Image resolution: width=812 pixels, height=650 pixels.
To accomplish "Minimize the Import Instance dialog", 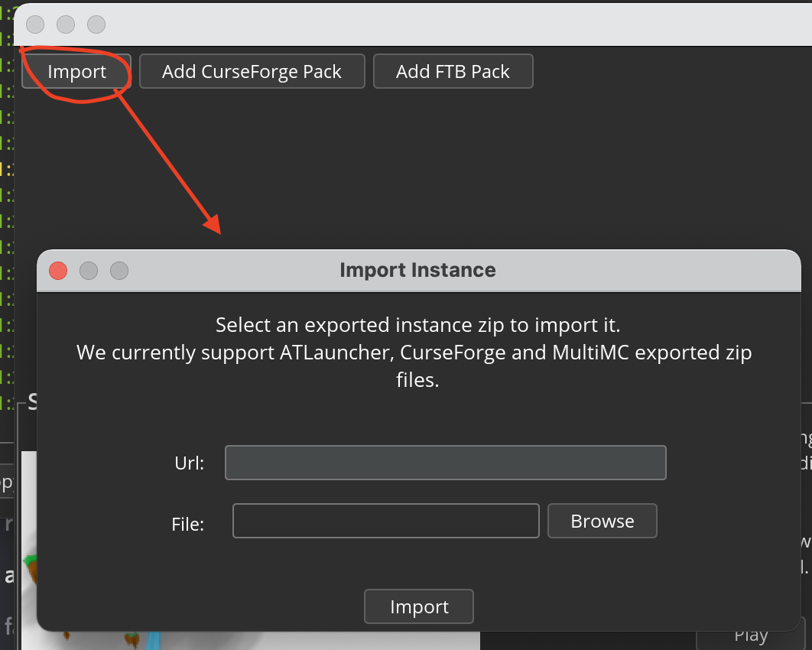I will point(88,270).
